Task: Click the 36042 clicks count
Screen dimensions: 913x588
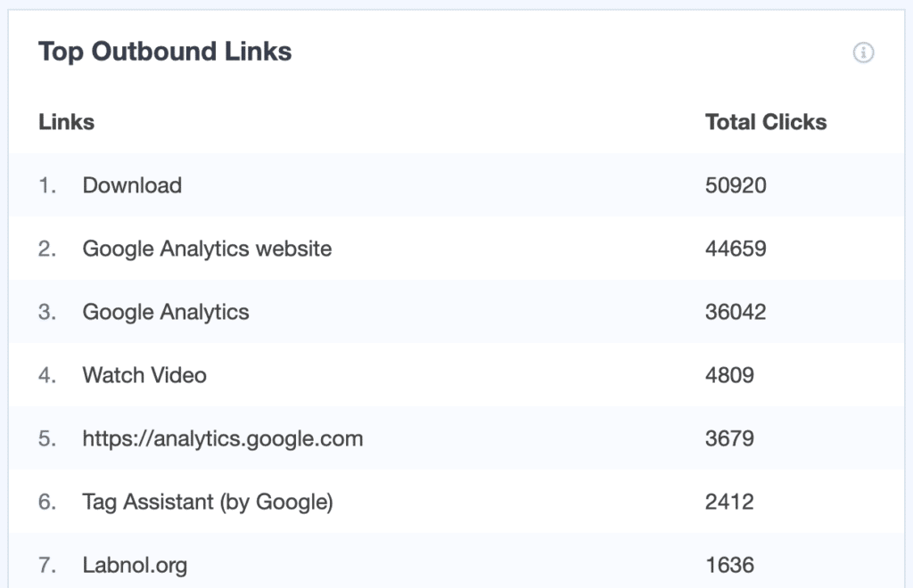Action: pyautogui.click(x=736, y=313)
